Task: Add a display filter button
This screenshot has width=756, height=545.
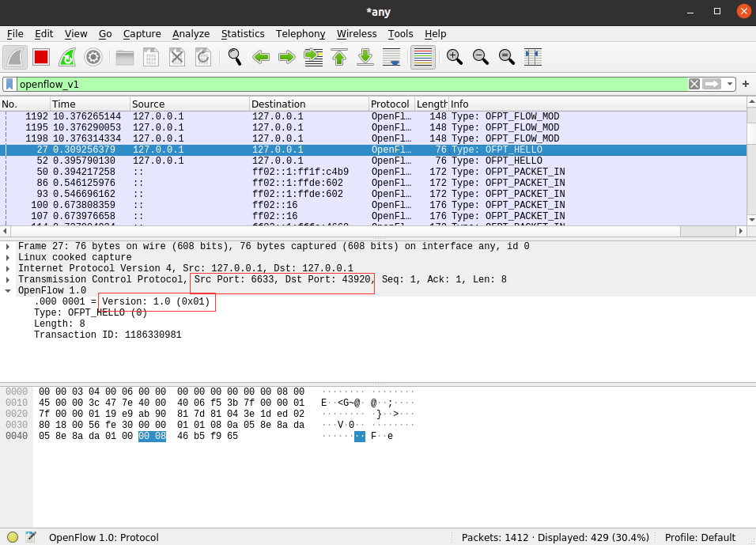Action: click(746, 85)
